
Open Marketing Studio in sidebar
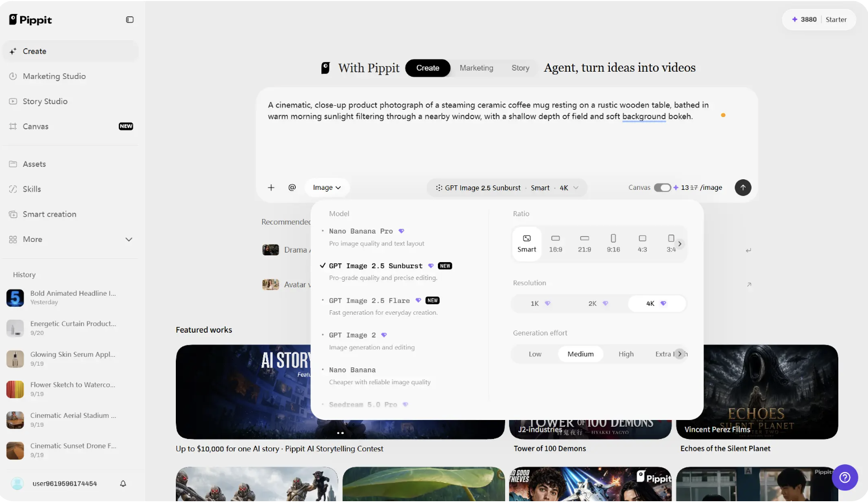[x=70, y=76]
